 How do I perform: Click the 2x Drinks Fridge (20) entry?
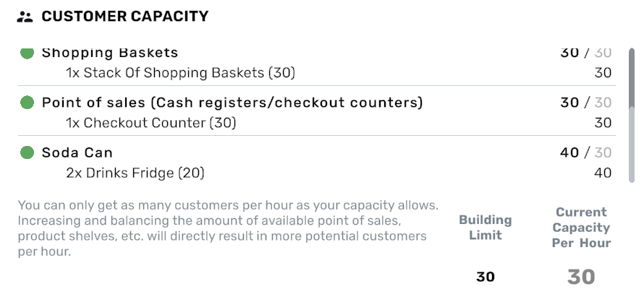click(135, 173)
